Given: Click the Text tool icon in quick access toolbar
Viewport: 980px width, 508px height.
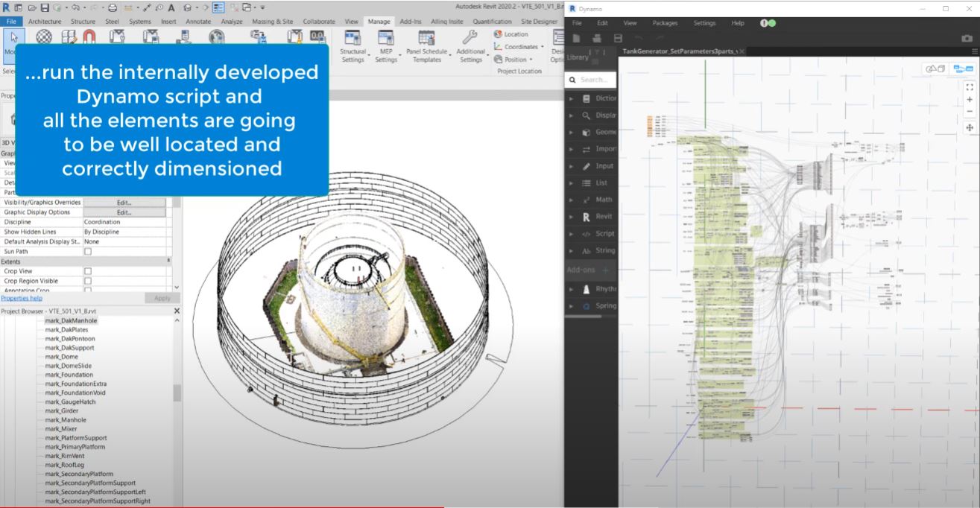Looking at the screenshot, I should tap(171, 7).
